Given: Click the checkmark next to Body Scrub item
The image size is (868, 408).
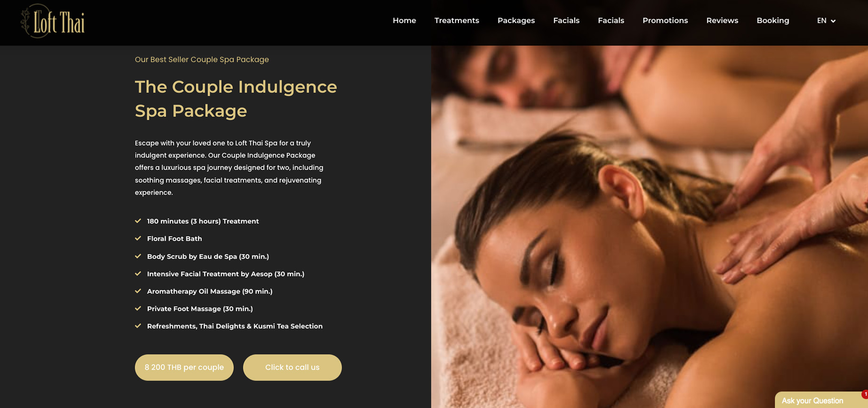Looking at the screenshot, I should click(138, 256).
